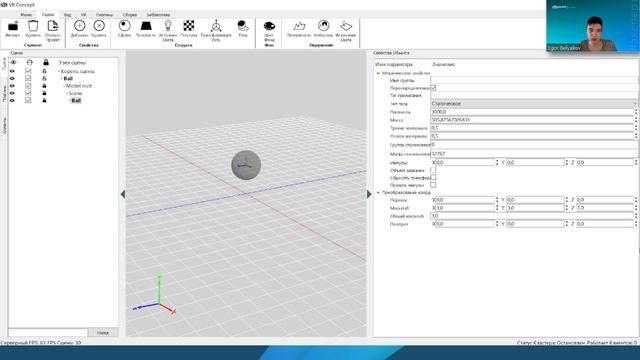This screenshot has height=360, width=640.
Task: Collapse the Механические свойства section
Action: (378, 73)
